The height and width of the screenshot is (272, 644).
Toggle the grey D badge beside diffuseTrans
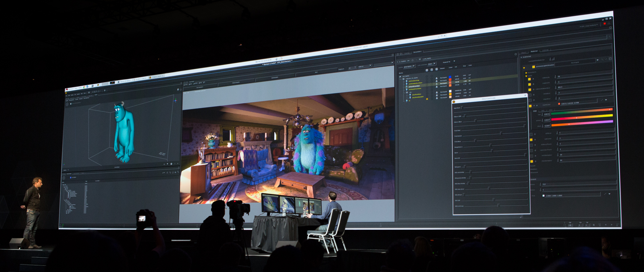pyautogui.click(x=531, y=145)
